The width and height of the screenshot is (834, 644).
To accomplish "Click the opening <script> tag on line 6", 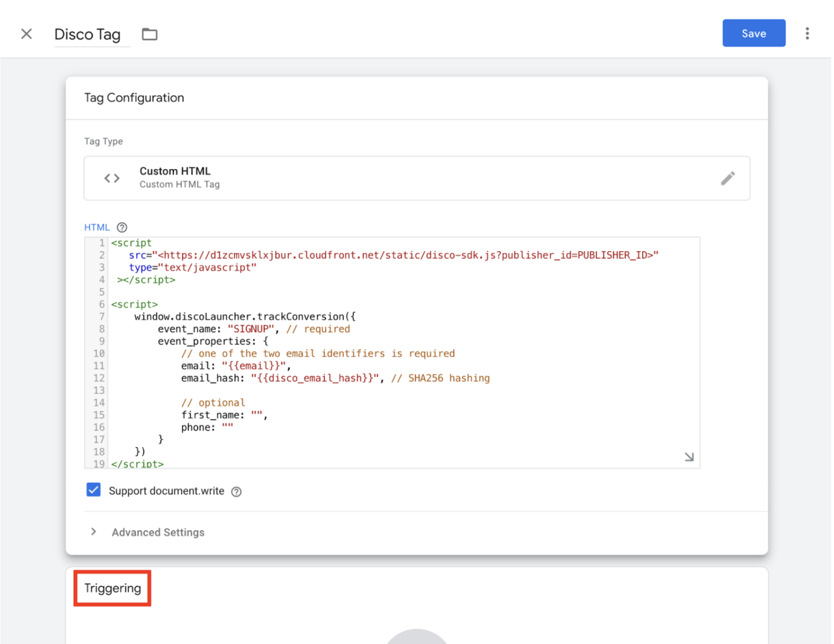I will tap(134, 304).
